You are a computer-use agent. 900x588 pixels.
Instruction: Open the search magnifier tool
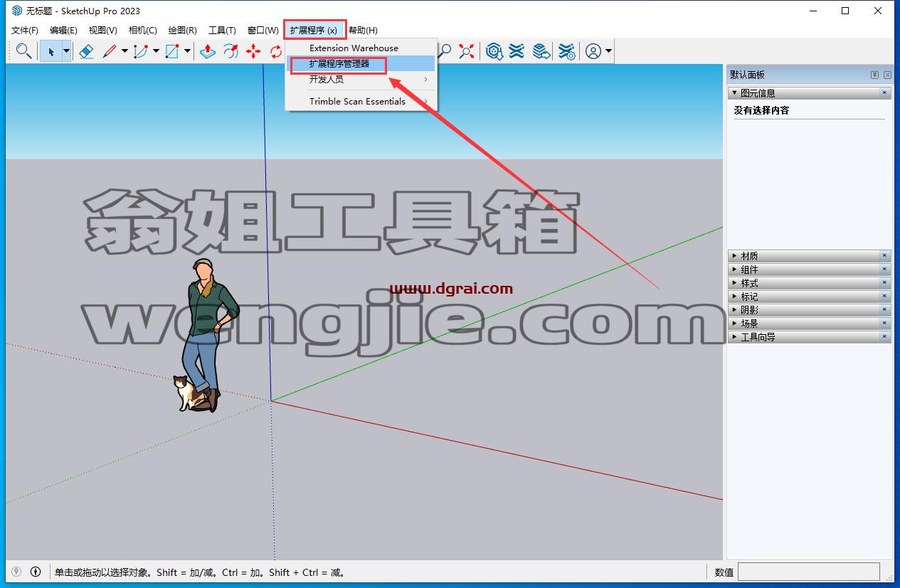click(23, 51)
